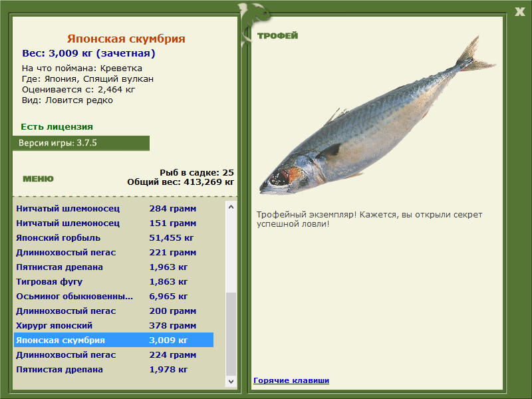Select the Длиннохвостый пегас 221 грамм row

[x=114, y=252]
